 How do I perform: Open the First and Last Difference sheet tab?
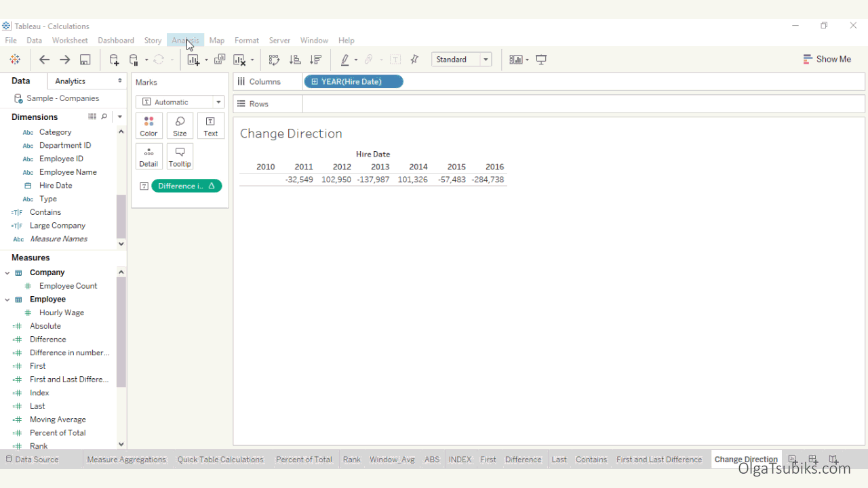point(659,460)
